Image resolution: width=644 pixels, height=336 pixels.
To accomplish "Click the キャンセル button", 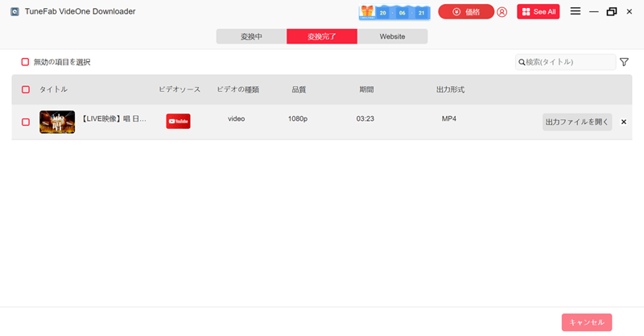I will coord(587,322).
